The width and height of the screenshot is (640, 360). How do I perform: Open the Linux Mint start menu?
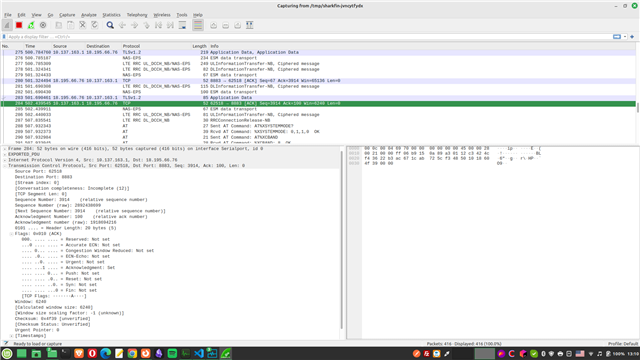(7, 353)
